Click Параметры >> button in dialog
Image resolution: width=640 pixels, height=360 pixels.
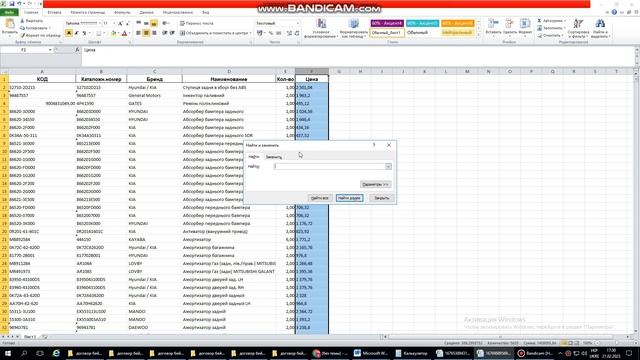tap(375, 184)
